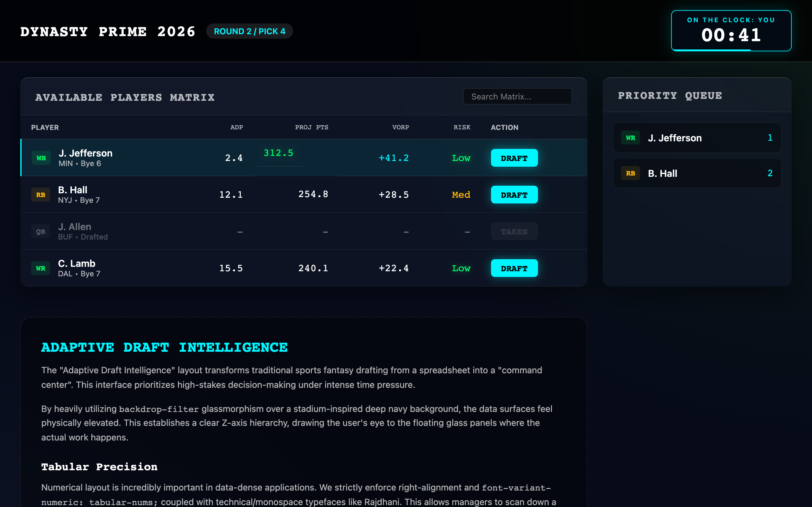Focus the Search Matrix input field
The width and height of the screenshot is (812, 507).
click(x=517, y=97)
